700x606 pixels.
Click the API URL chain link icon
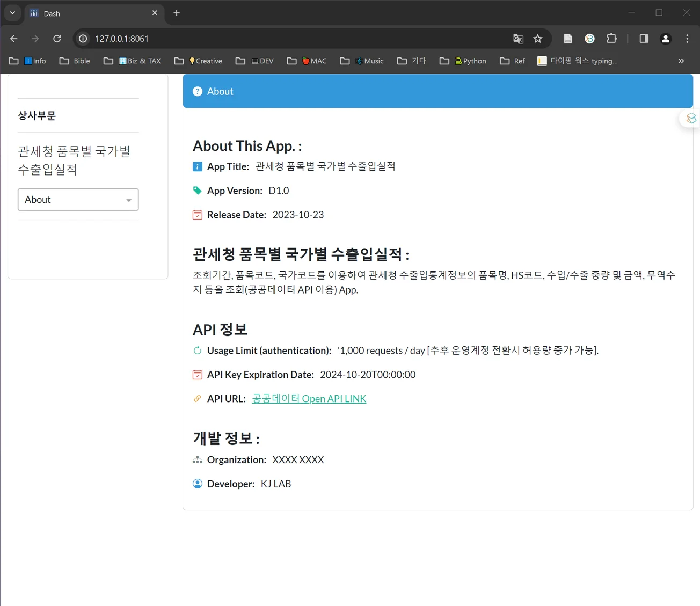(x=198, y=399)
